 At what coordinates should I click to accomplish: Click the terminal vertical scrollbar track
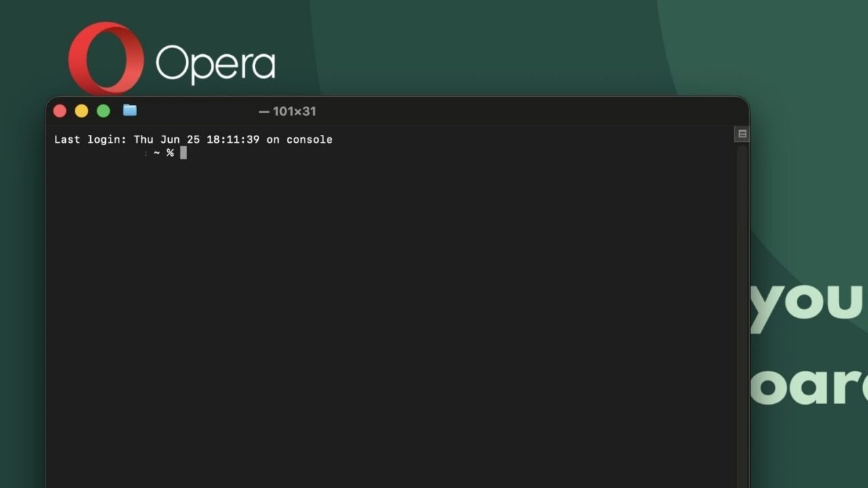(x=742, y=315)
